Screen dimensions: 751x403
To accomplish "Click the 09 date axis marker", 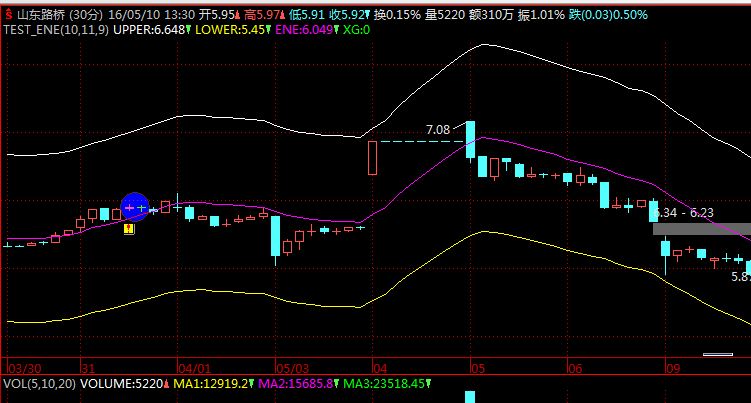I will [673, 368].
